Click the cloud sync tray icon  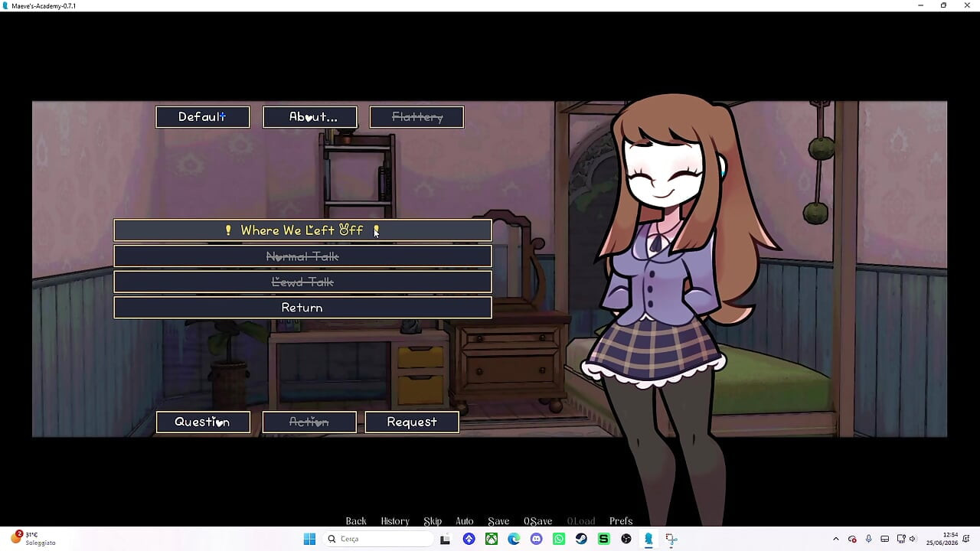point(852,539)
